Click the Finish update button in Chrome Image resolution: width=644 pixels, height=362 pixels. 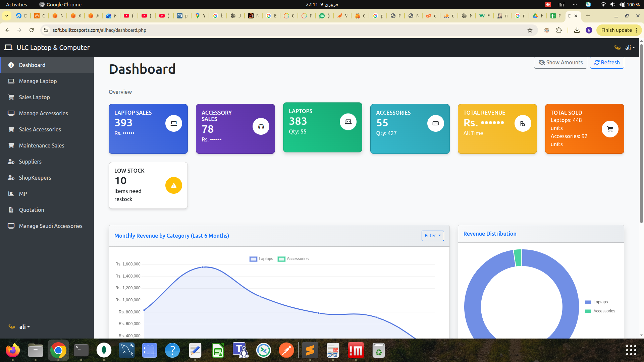tap(616, 30)
